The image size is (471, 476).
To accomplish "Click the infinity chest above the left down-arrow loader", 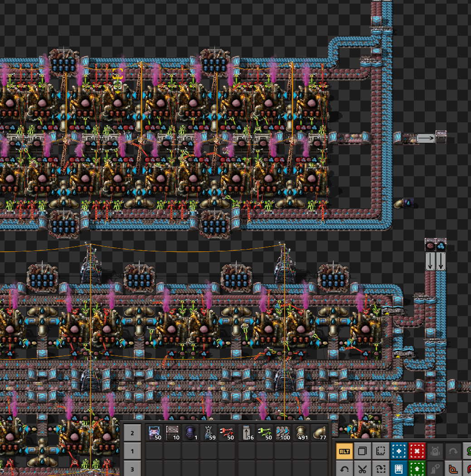I will (x=430, y=245).
